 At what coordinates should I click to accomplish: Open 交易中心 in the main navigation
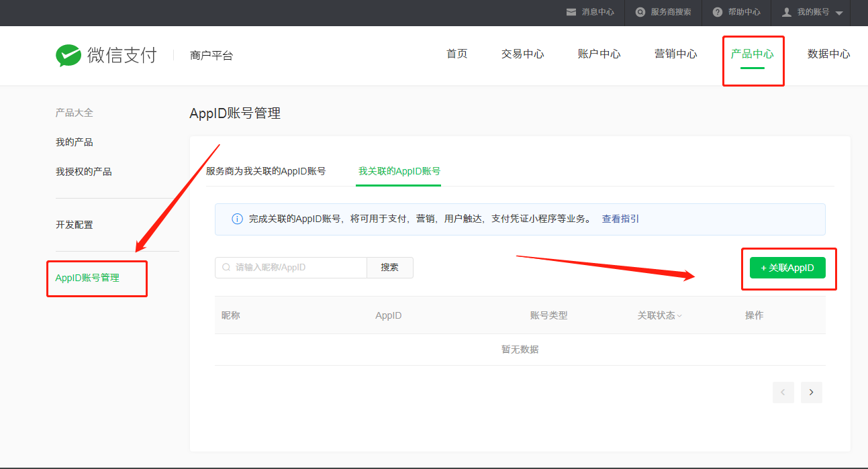(x=523, y=54)
